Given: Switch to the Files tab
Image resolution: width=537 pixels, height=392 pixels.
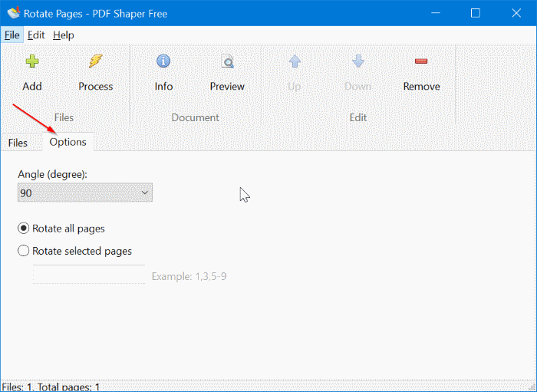Looking at the screenshot, I should point(18,143).
